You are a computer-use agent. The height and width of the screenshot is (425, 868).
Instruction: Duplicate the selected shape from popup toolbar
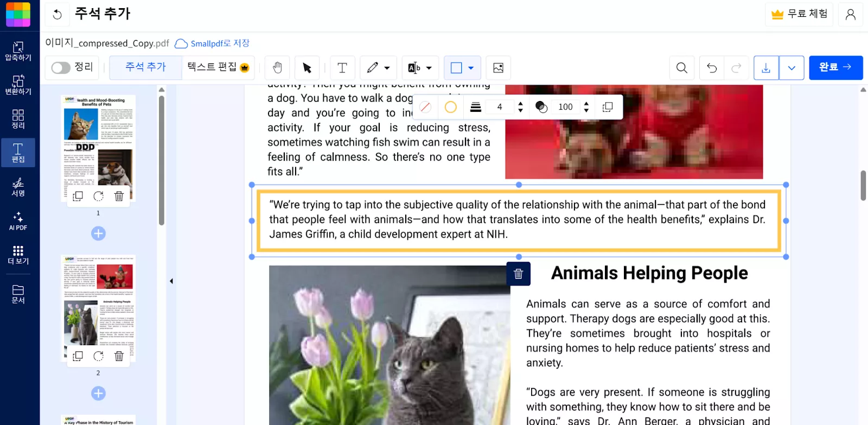(608, 107)
